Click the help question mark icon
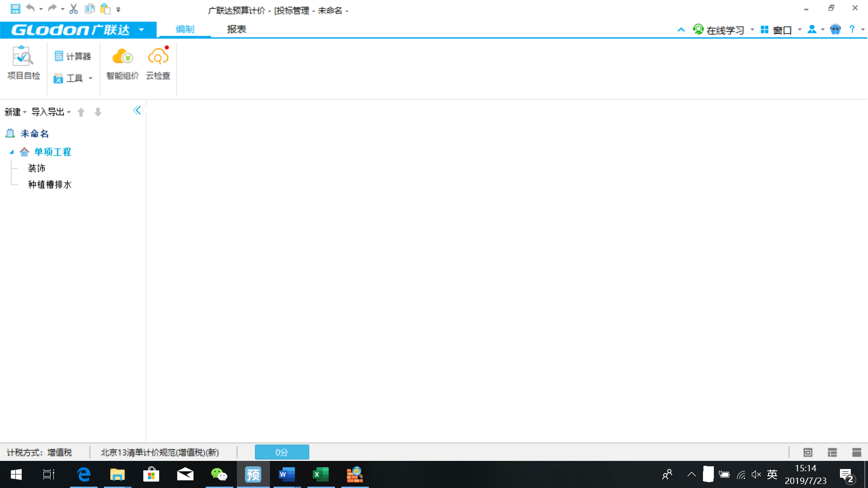868x488 pixels. (x=852, y=29)
